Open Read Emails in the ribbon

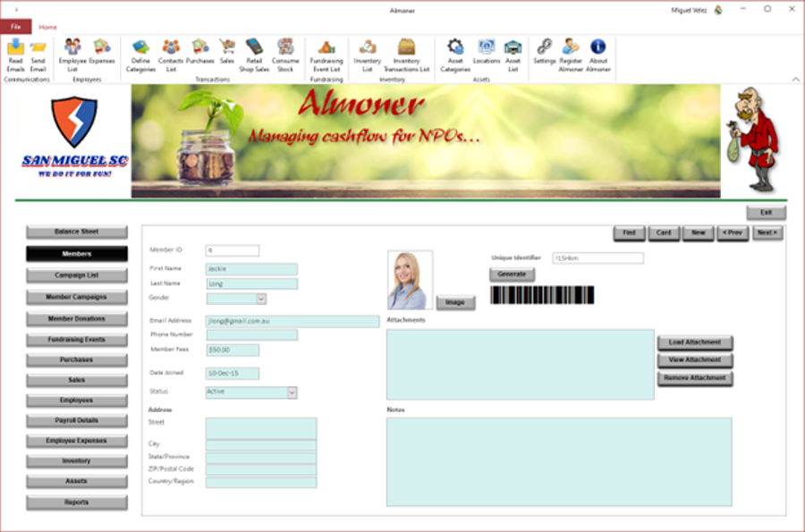pos(15,55)
